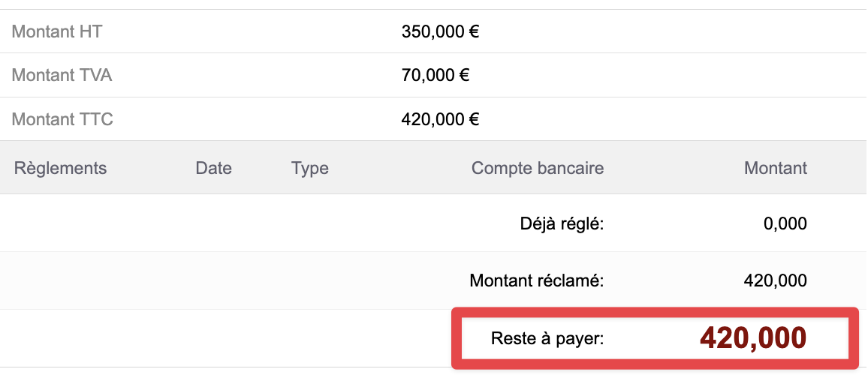This screenshot has height=375, width=868.
Task: Click the Montant HT label
Action: tap(57, 31)
